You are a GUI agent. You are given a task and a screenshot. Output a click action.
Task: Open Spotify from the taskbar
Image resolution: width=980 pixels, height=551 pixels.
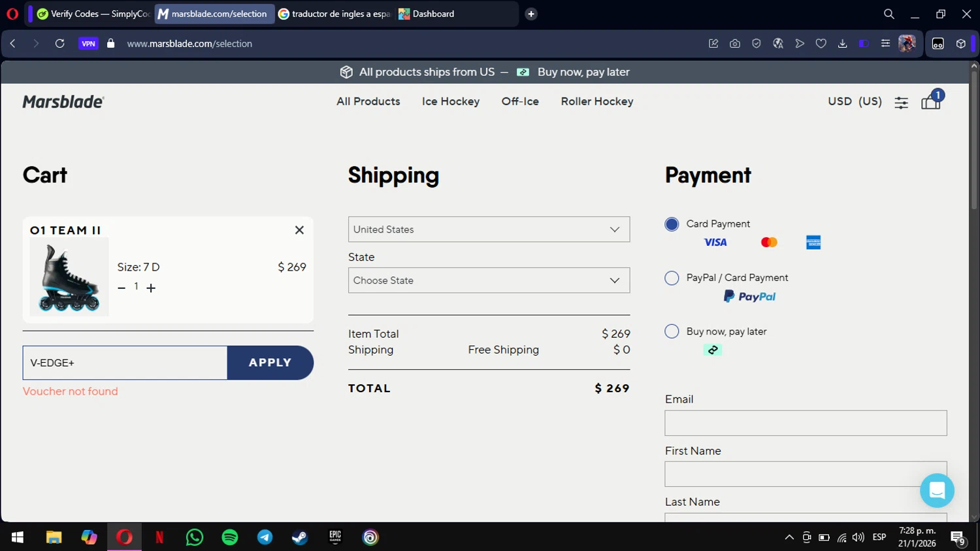(230, 537)
